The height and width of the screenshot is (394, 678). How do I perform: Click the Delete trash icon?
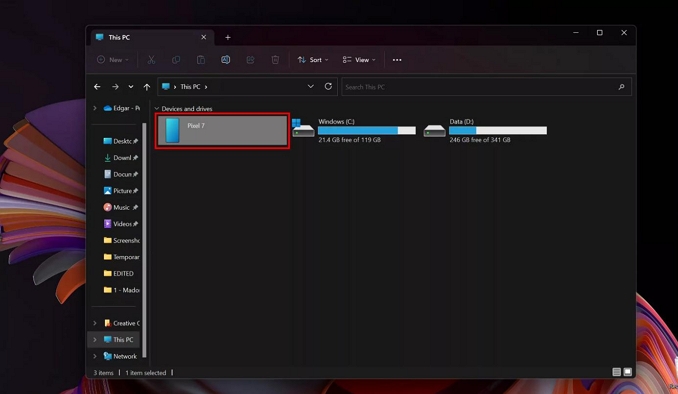pos(275,60)
